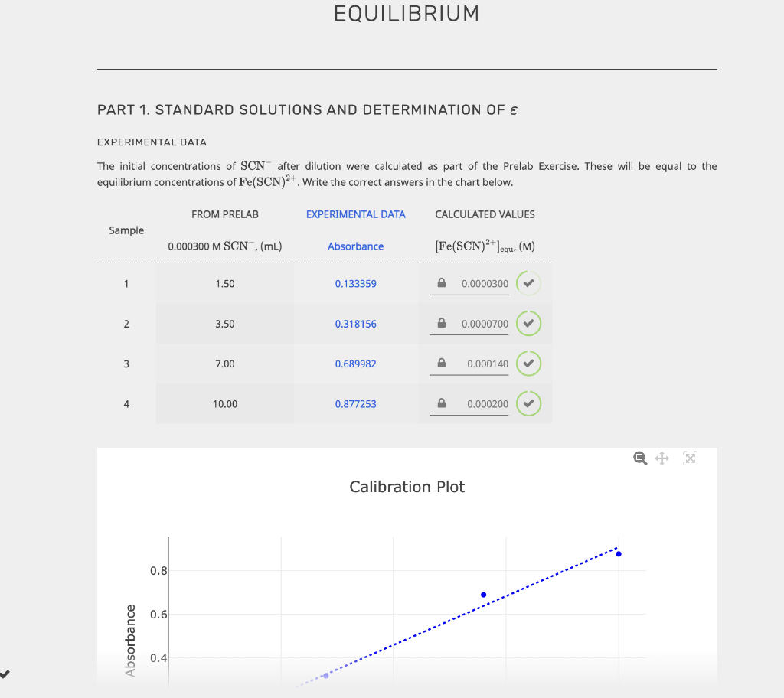Click the absorbance value 0.318156
The height and width of the screenshot is (698, 784).
click(355, 323)
